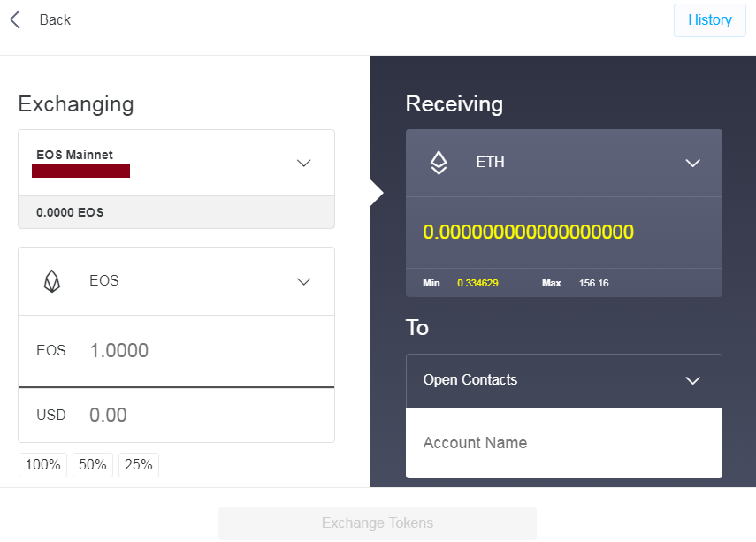Image resolution: width=756 pixels, height=542 pixels.
Task: Expand the EOS Mainnet account dropdown chevron
Action: tap(304, 163)
